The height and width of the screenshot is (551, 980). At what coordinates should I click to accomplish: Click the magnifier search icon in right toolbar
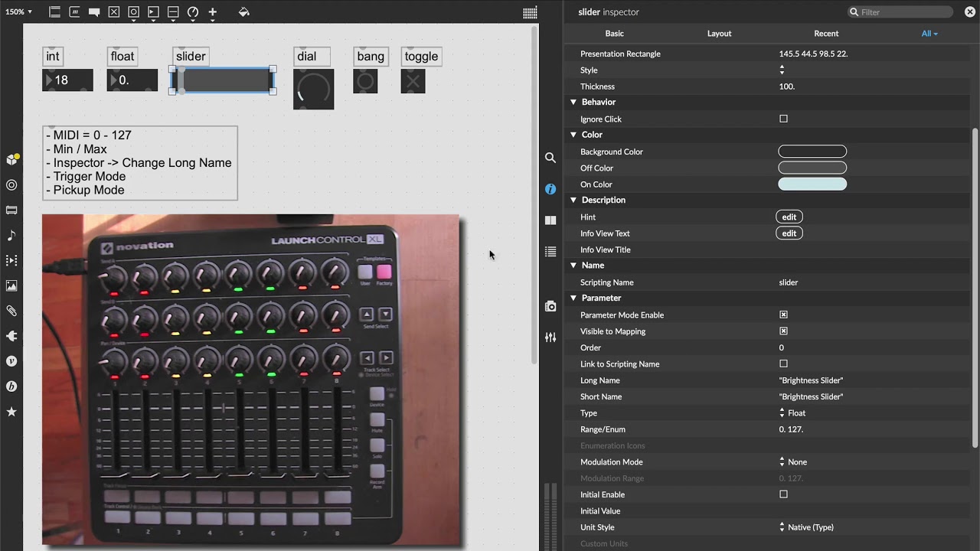click(550, 158)
